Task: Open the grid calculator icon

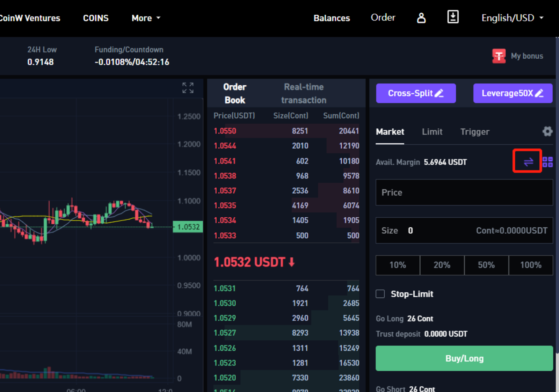Action: [x=548, y=162]
